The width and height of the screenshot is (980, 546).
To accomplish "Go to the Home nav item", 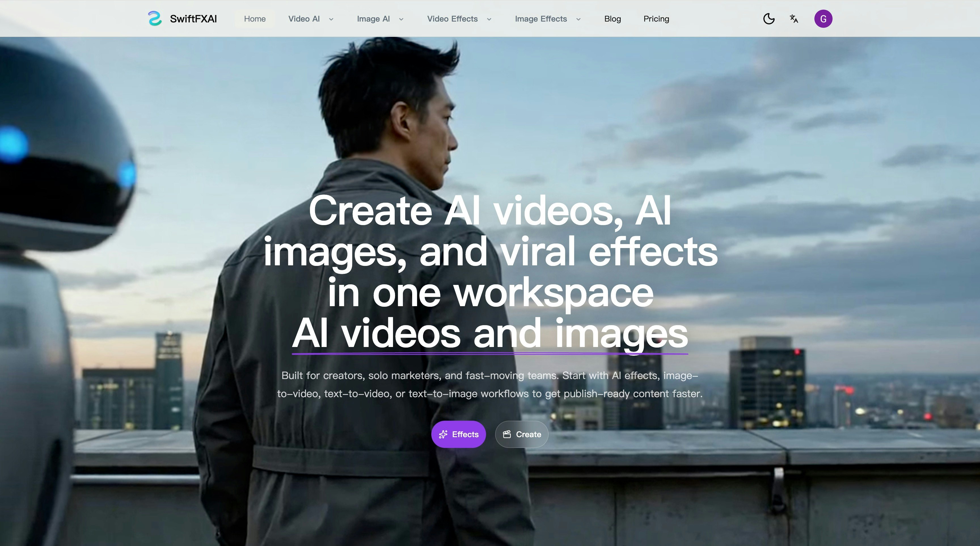I will [255, 19].
